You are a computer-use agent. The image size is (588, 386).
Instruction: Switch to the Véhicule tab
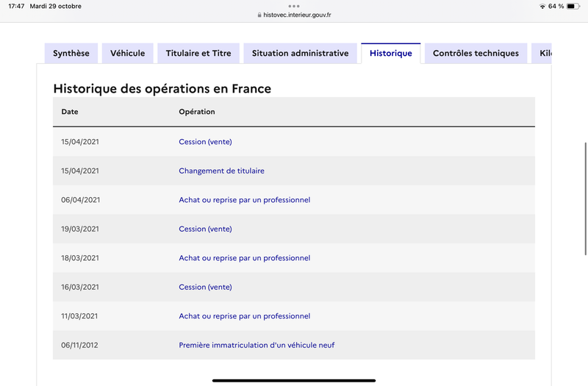tap(127, 53)
